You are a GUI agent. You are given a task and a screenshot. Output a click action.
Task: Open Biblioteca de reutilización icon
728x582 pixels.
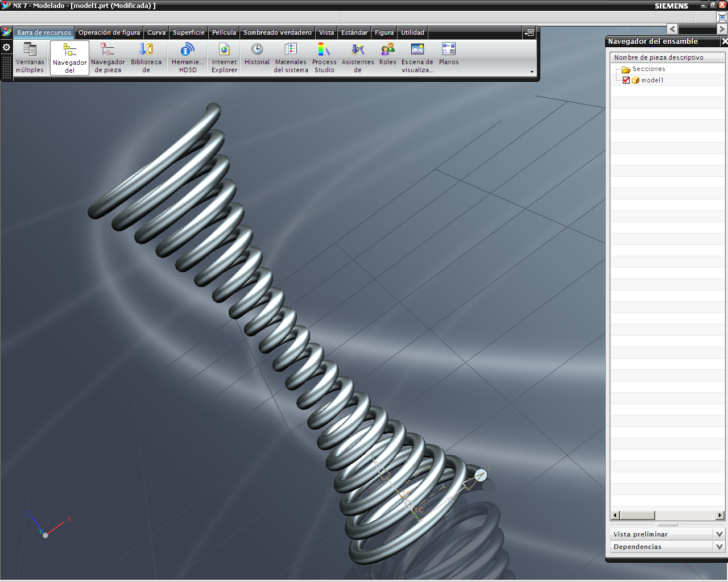pyautogui.click(x=146, y=58)
